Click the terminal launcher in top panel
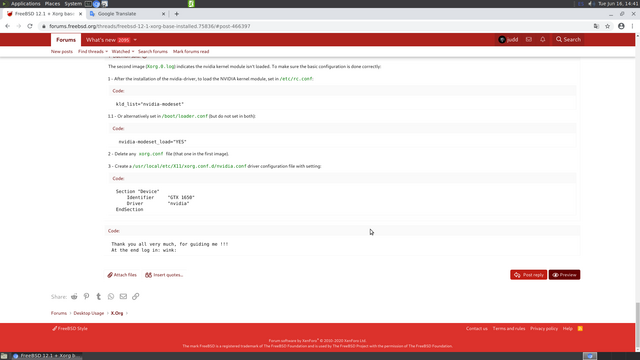 (88, 4)
